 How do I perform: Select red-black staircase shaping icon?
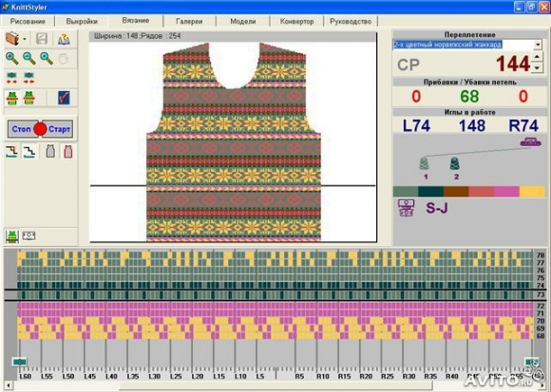coord(11,152)
